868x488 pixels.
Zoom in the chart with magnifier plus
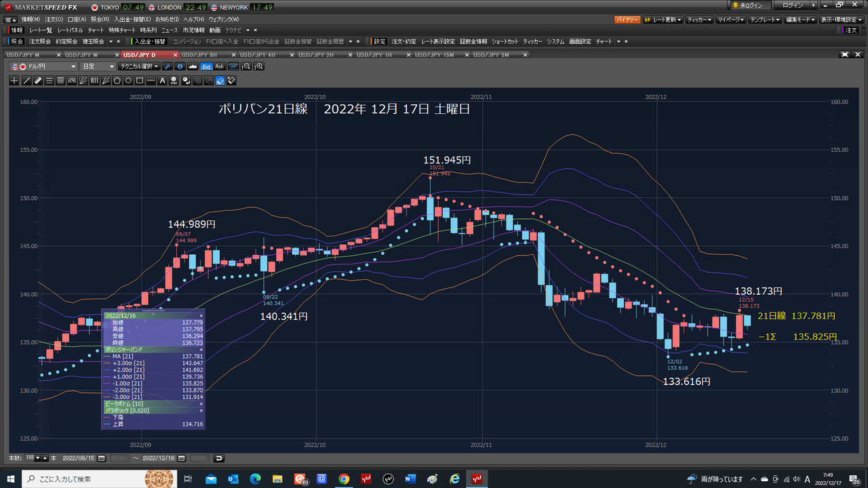(258, 66)
